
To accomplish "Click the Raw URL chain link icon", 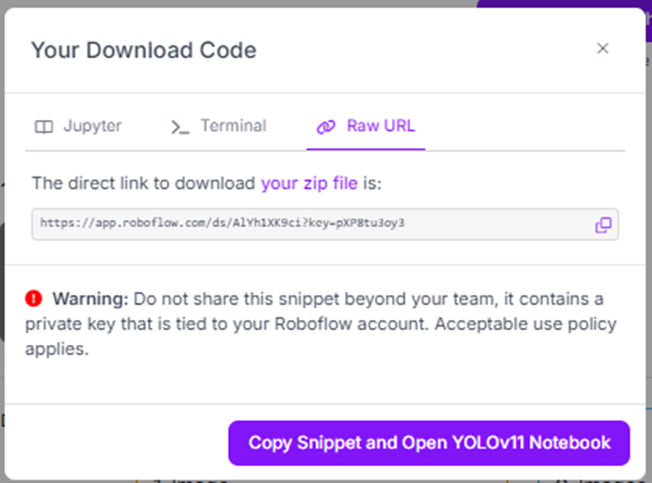I will [326, 126].
